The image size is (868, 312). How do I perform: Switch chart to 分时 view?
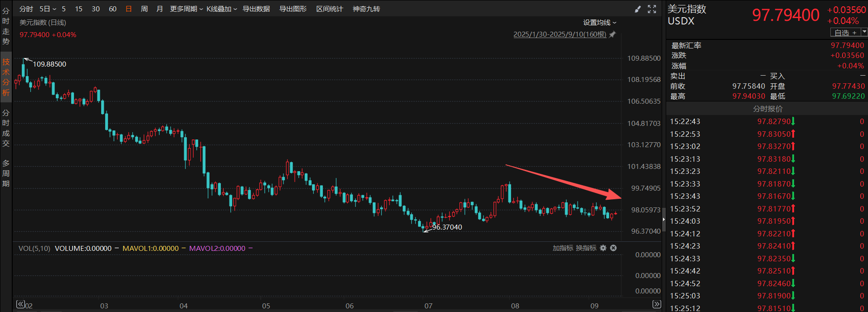[26, 9]
